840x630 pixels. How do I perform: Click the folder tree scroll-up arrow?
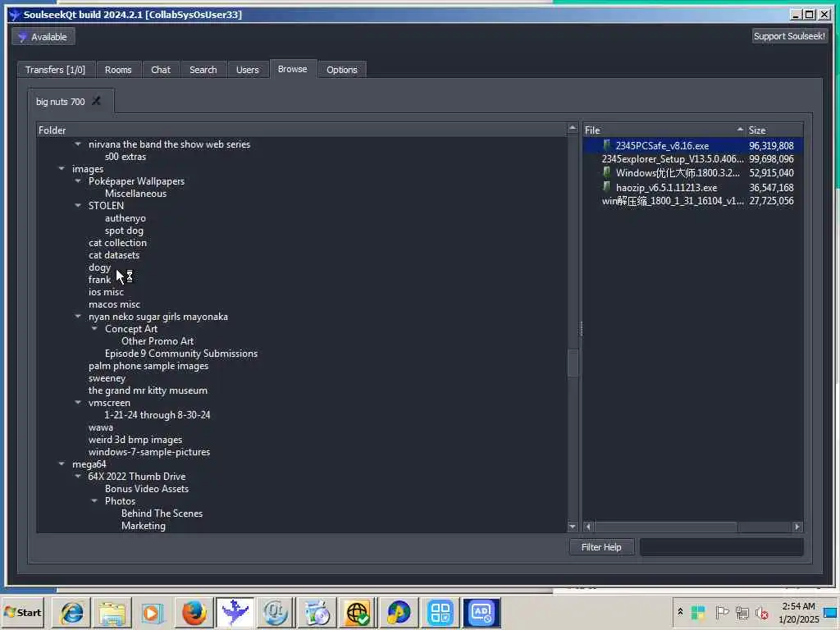coord(573,129)
